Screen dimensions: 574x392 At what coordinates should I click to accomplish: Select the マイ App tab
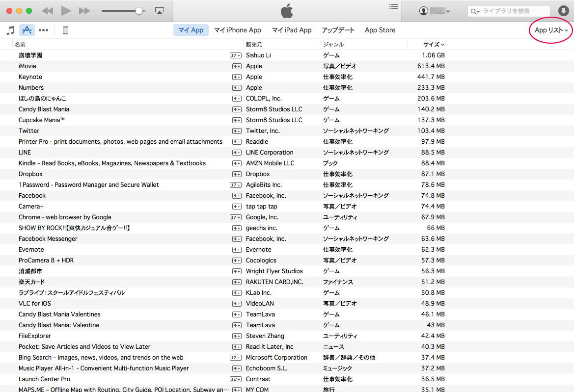[x=191, y=30]
